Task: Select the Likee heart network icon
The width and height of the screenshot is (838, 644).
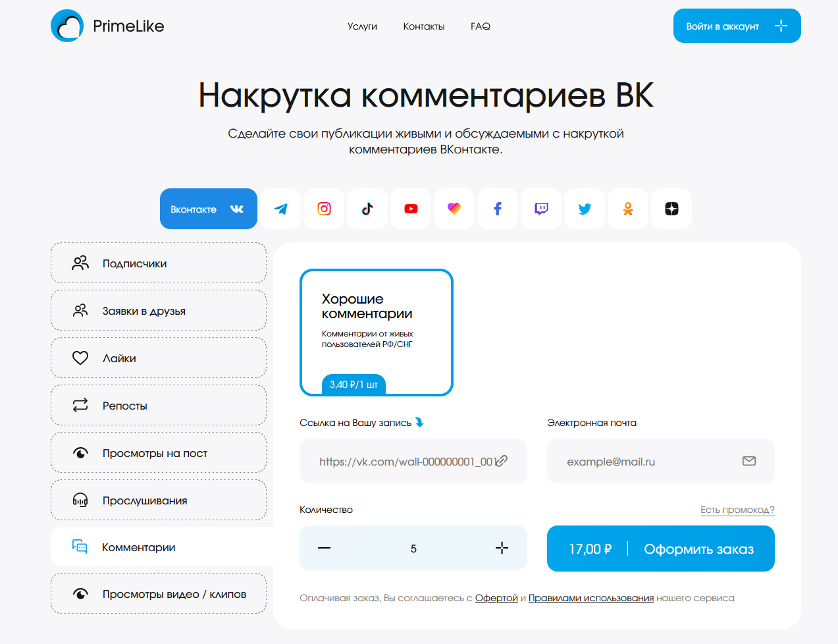Action: 454,209
